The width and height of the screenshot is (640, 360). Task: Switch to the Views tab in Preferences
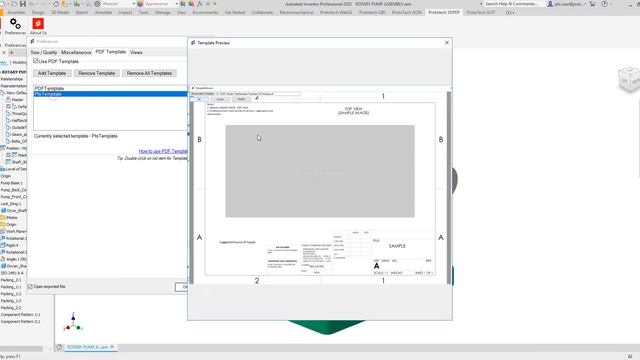(136, 52)
